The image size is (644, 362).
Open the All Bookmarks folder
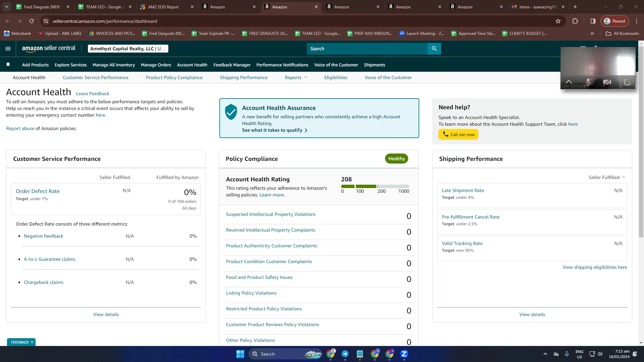point(623,34)
